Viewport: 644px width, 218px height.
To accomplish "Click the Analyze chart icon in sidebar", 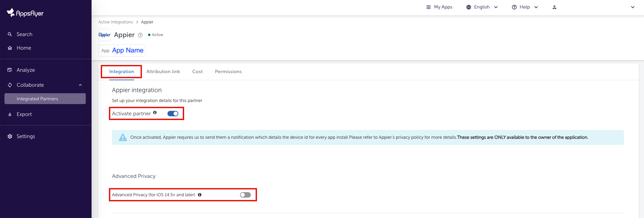I will [10, 70].
